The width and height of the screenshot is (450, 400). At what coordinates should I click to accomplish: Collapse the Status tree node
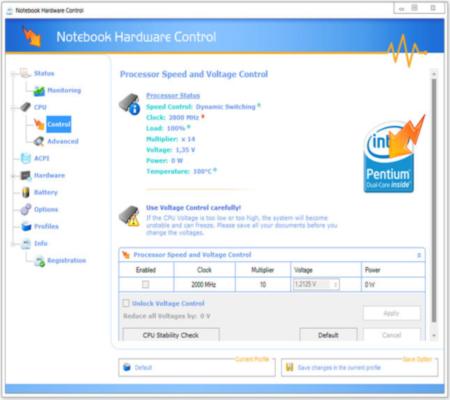pyautogui.click(x=13, y=74)
